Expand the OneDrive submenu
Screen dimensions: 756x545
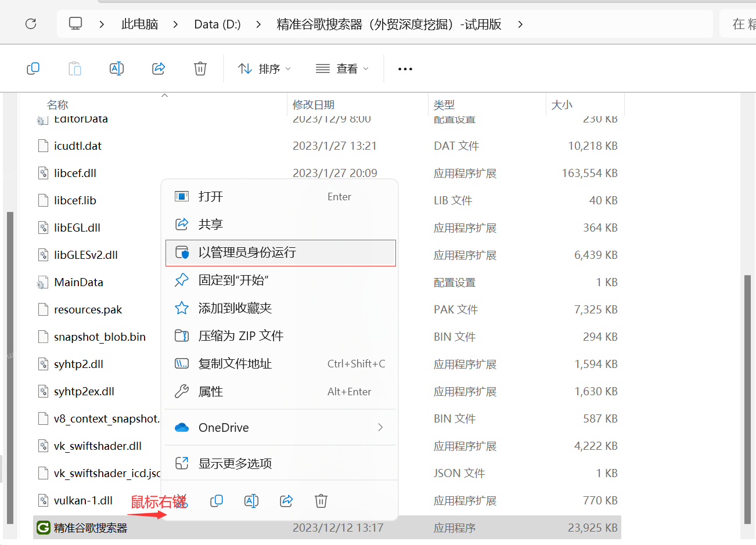280,428
